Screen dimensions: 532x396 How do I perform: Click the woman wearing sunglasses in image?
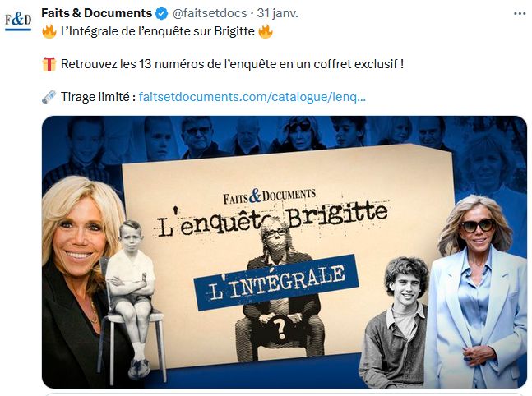click(479, 292)
